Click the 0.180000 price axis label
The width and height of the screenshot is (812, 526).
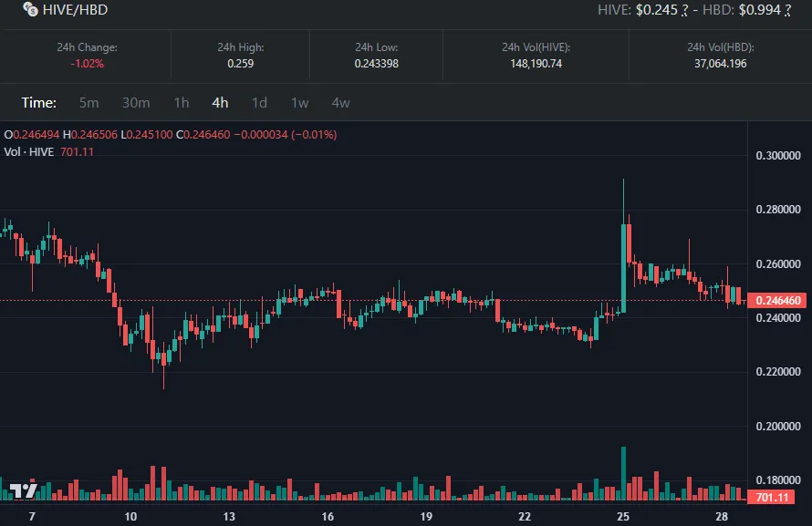point(778,480)
